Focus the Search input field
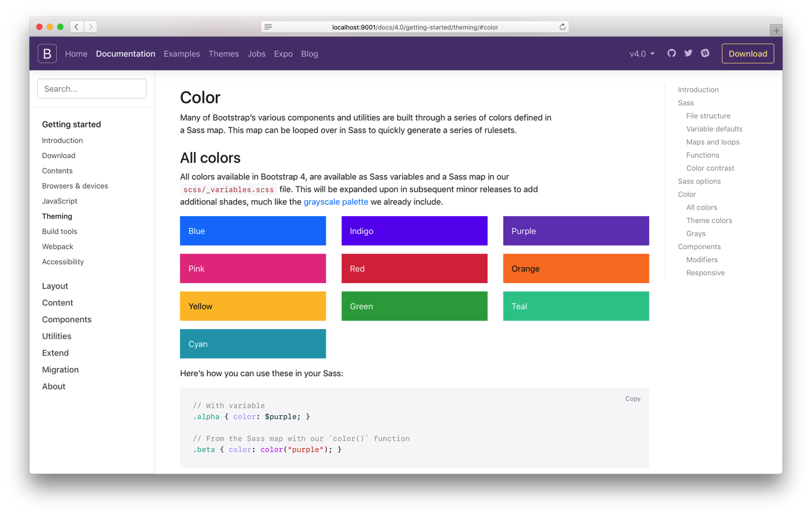 click(92, 89)
